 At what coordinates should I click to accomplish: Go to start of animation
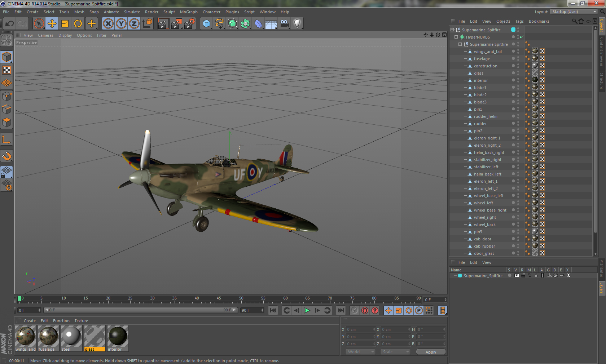pyautogui.click(x=273, y=310)
